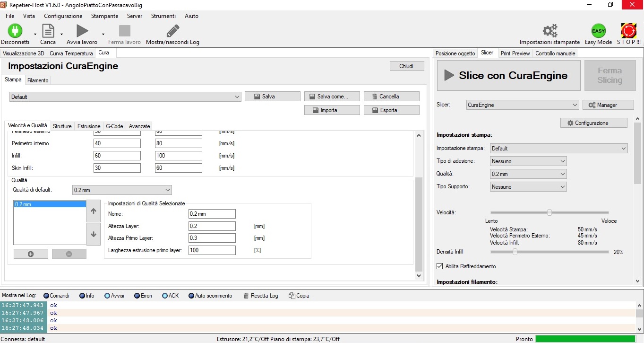The height and width of the screenshot is (343, 644).
Task: Click the Repetier-Host app icon in title bar
Action: tap(4, 5)
